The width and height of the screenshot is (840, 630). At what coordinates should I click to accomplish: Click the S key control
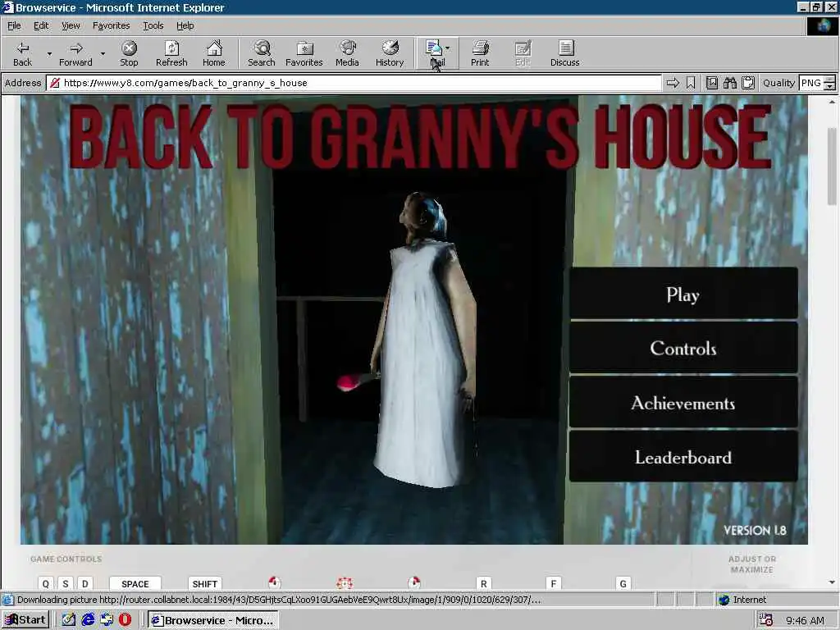(x=66, y=583)
